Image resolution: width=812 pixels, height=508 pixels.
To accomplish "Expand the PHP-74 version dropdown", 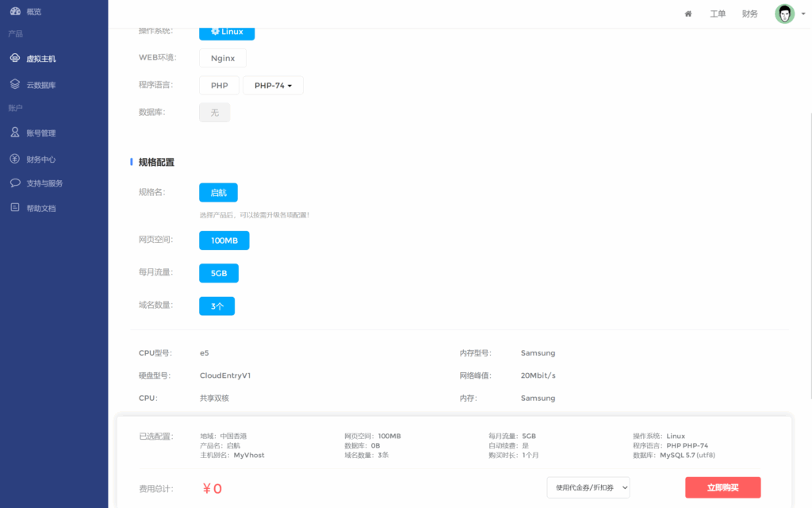I will click(273, 86).
